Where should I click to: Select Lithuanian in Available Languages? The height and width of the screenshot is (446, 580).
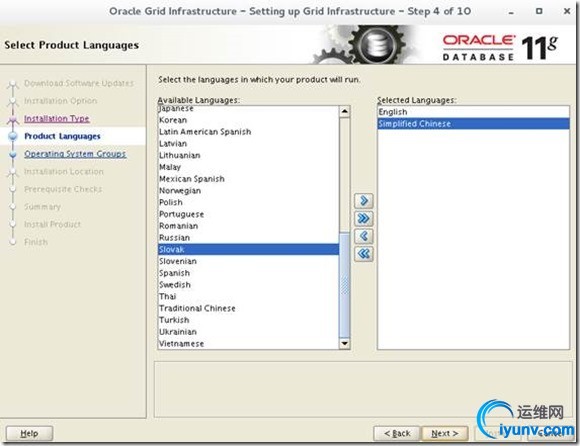[x=248, y=155]
